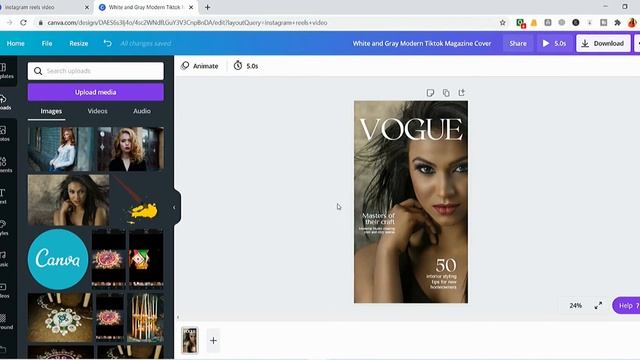The image size is (640, 360).
Task: Open the Photos sidebar panel
Action: click(x=6, y=133)
